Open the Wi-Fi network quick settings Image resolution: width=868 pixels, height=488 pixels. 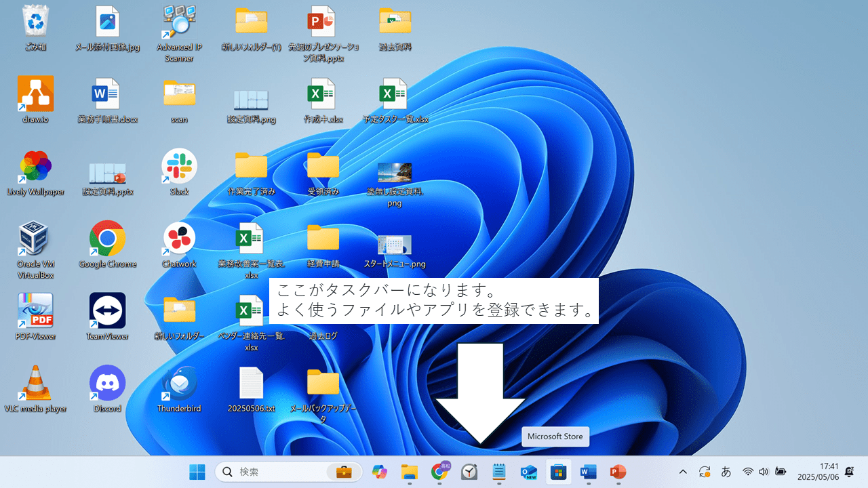(x=748, y=472)
